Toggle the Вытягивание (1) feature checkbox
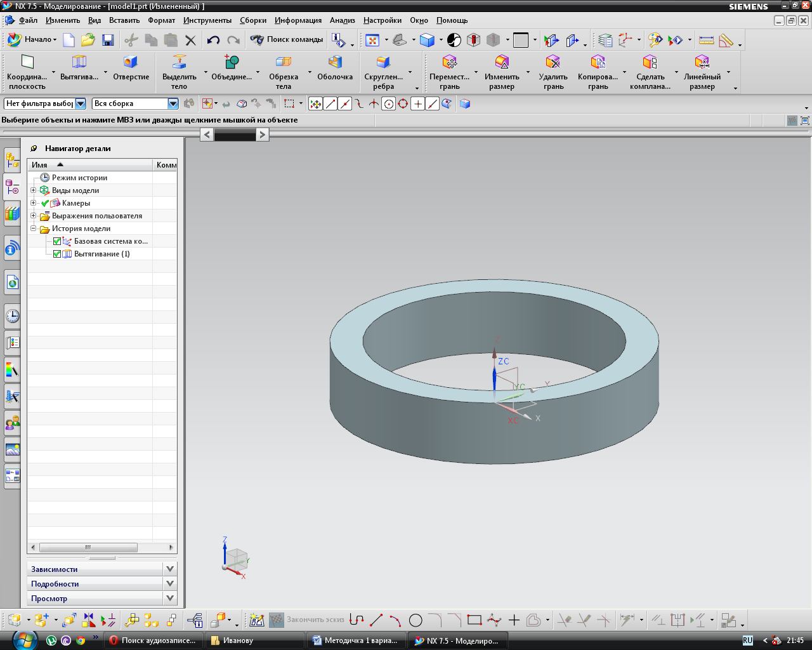Viewport: 812px width, 650px height. click(57, 254)
